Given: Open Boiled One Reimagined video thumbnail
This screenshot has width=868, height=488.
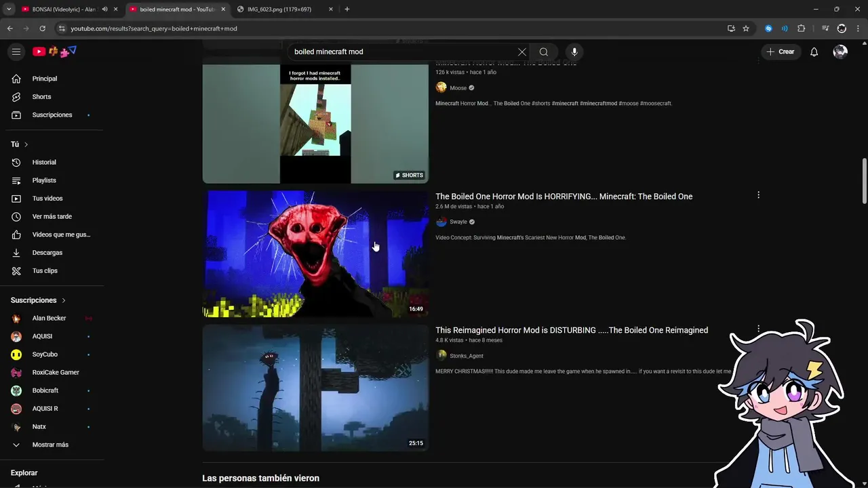Looking at the screenshot, I should pos(315,388).
